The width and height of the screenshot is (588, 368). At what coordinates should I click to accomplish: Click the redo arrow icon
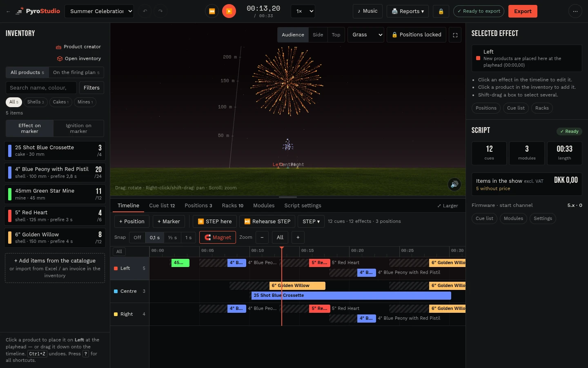pos(160,11)
